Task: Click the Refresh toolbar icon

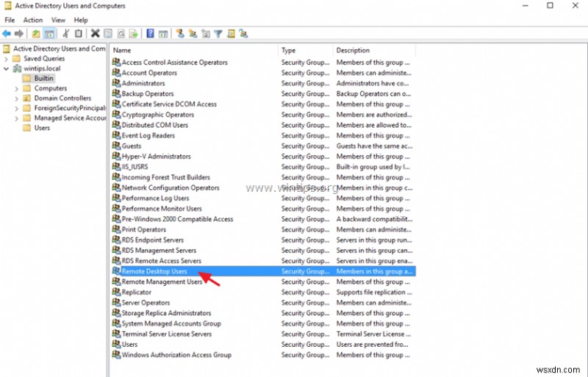Action: 121,34
